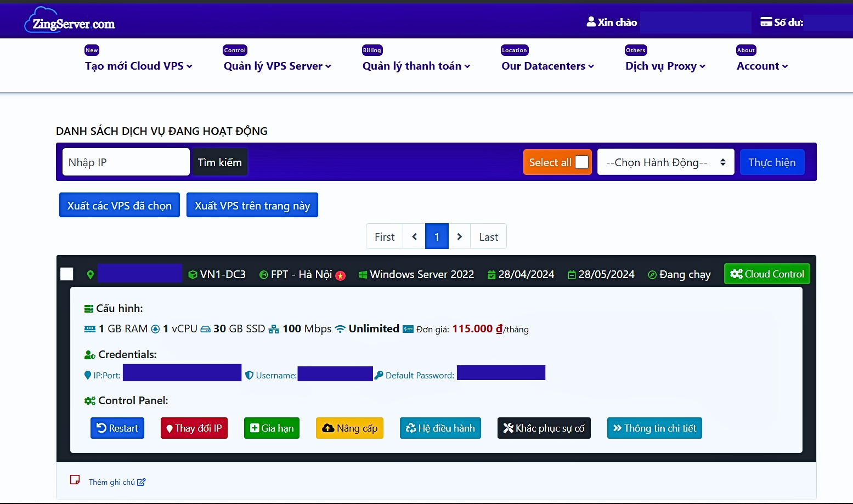Go to the First page
Image resolution: width=853 pixels, height=504 pixels.
(x=385, y=236)
